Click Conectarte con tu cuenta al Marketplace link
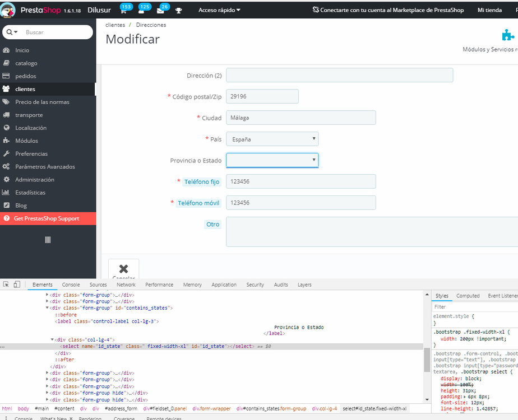This screenshot has width=518, height=420. 388,10
